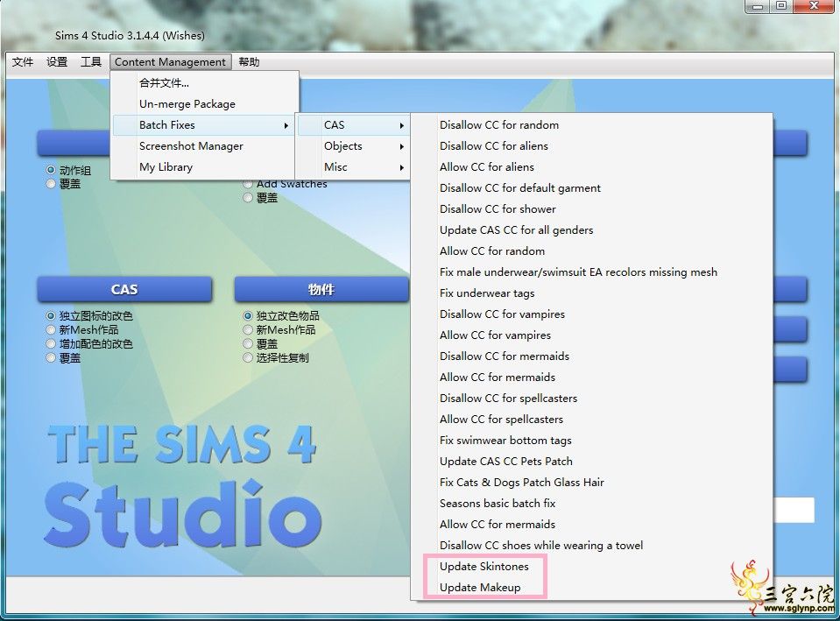
Task: Choose Fix underwear tags
Action: tap(592, 293)
